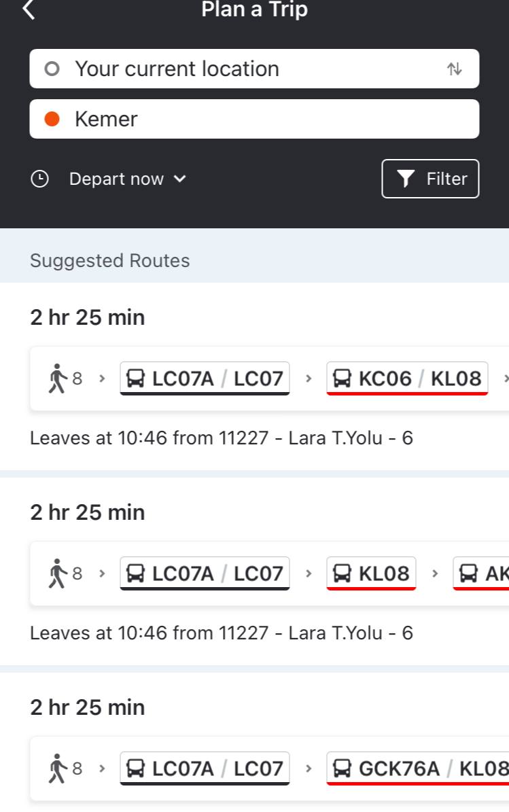
Task: Select the orange destination dot marker
Action: [52, 119]
